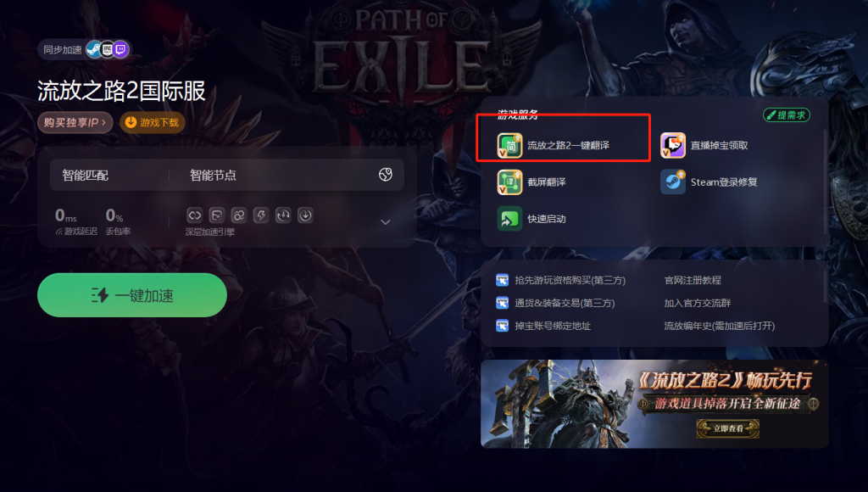
Task: Toggle the download acceleration engine icon
Action: pyautogui.click(x=305, y=215)
